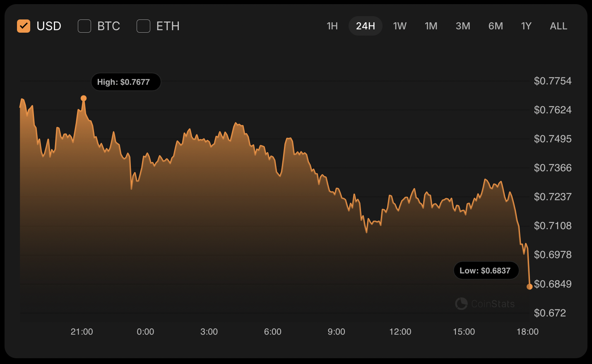Switch to the 1Y range

pos(526,26)
